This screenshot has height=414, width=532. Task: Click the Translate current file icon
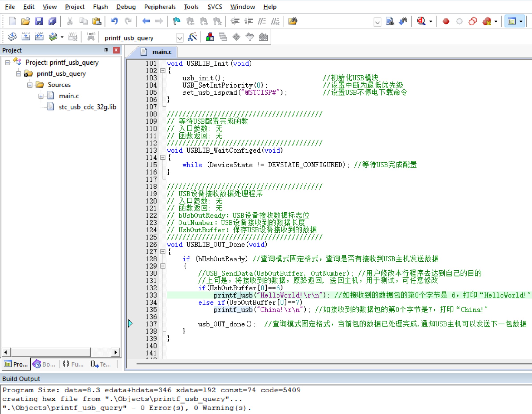12,37
